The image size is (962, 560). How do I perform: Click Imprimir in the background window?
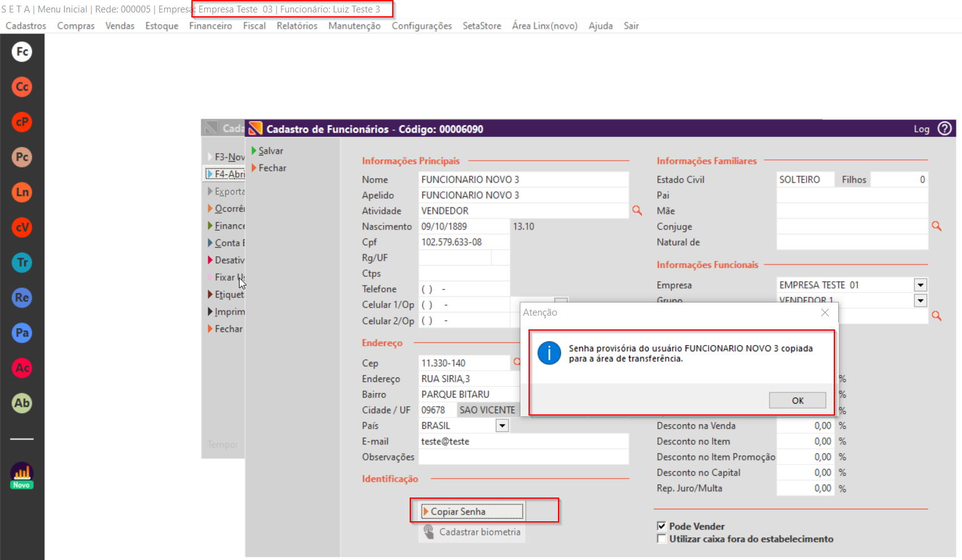(226, 311)
